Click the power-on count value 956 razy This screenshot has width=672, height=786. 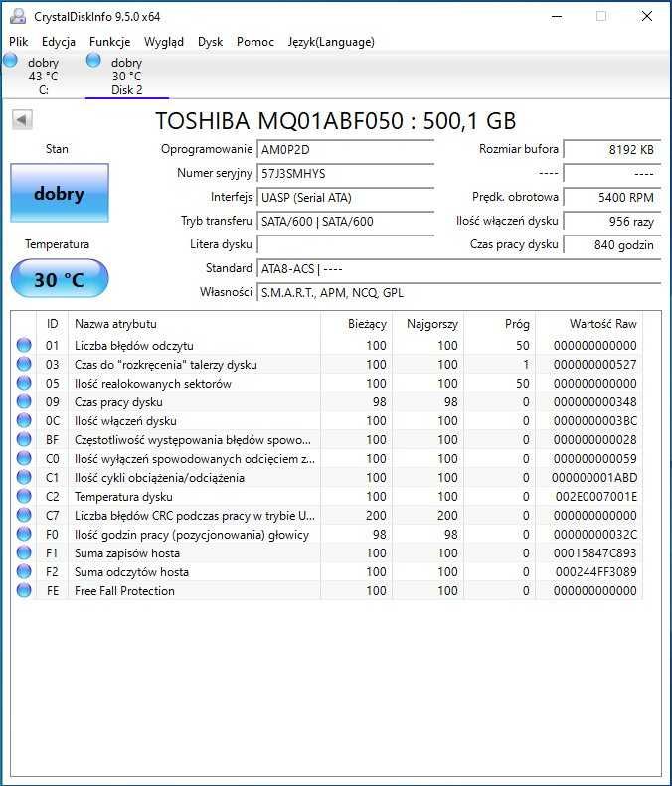pos(611,221)
